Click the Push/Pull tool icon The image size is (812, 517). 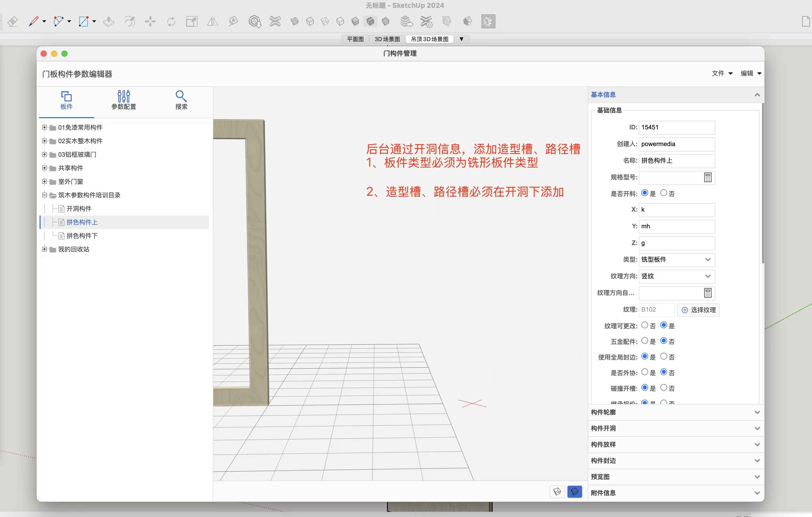[108, 22]
